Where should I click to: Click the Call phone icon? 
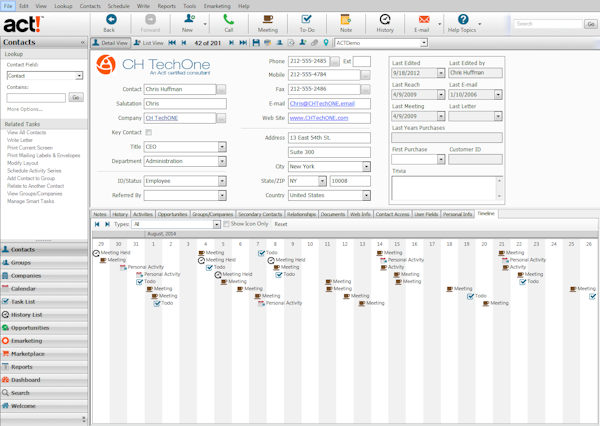point(228,21)
